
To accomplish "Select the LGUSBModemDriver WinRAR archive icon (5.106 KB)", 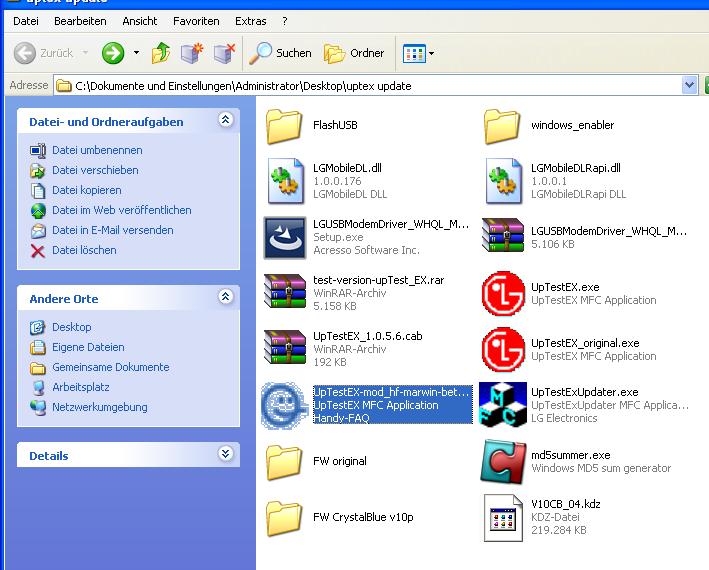I will pyautogui.click(x=503, y=235).
